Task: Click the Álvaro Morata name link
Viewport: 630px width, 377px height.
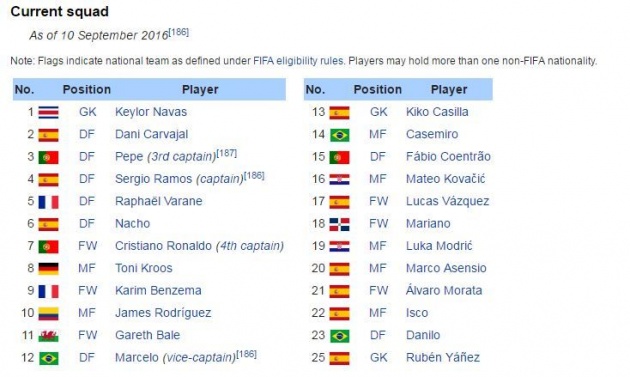Action: 444,291
